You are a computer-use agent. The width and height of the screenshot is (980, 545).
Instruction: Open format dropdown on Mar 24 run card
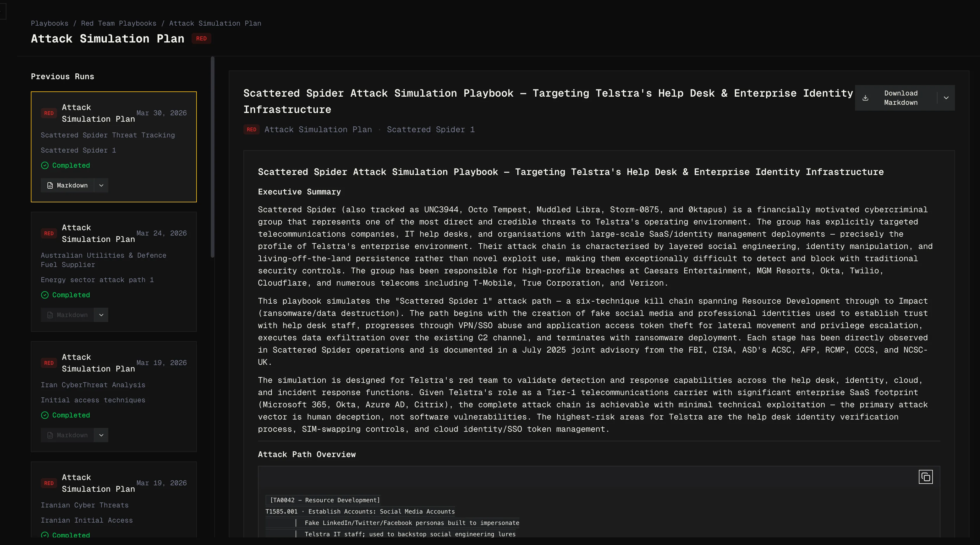(x=101, y=315)
